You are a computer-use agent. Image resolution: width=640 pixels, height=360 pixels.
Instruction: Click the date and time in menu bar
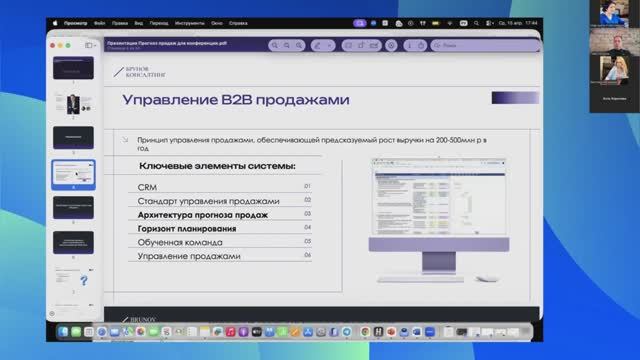[518, 23]
